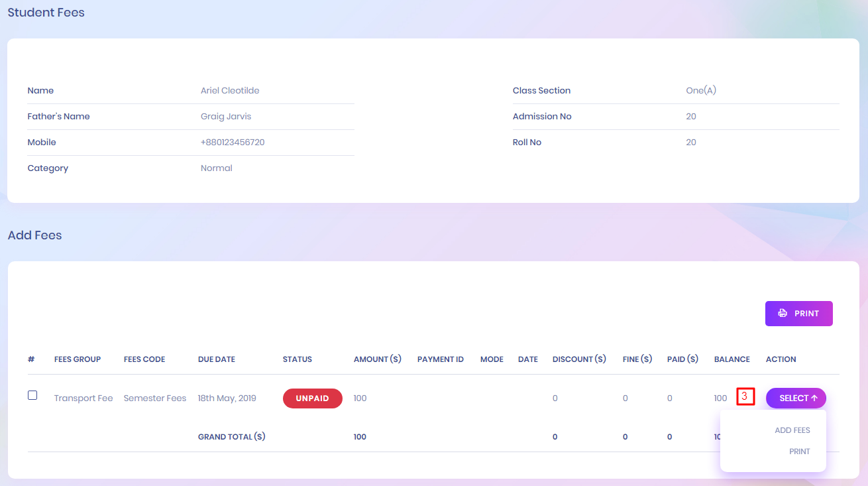This screenshot has height=486, width=868.
Task: Click the printer icon on the purple PRINT button
Action: [x=783, y=314]
